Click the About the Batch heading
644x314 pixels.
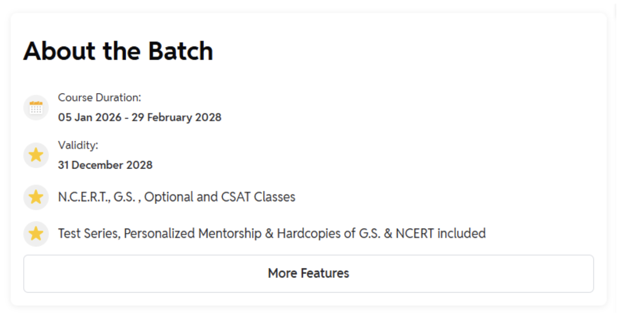[x=118, y=51]
